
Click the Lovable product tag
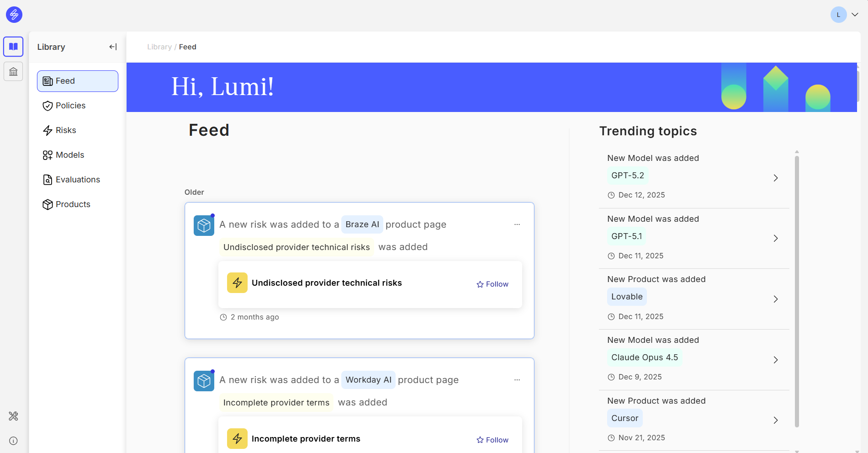pos(627,297)
